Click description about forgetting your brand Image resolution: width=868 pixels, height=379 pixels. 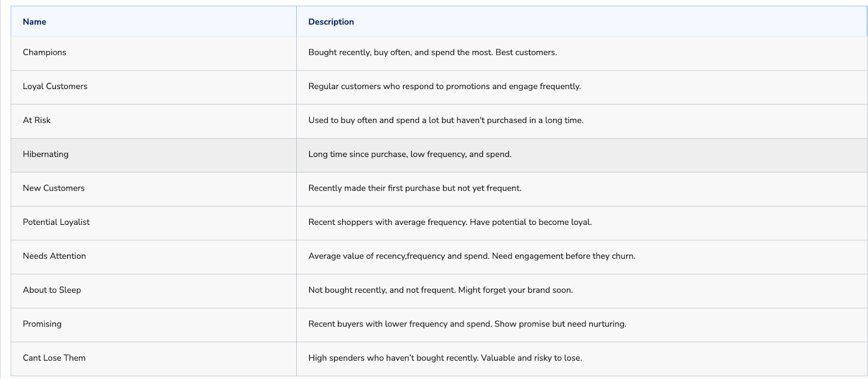click(441, 290)
